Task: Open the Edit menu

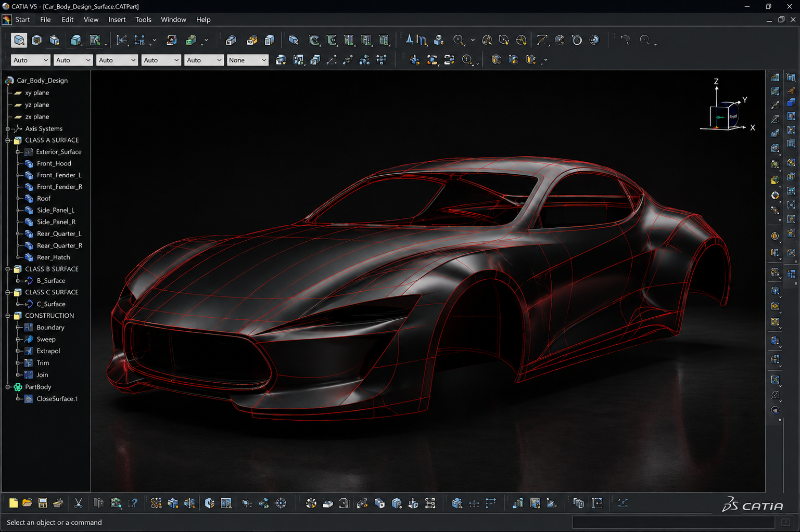Action: [68, 20]
